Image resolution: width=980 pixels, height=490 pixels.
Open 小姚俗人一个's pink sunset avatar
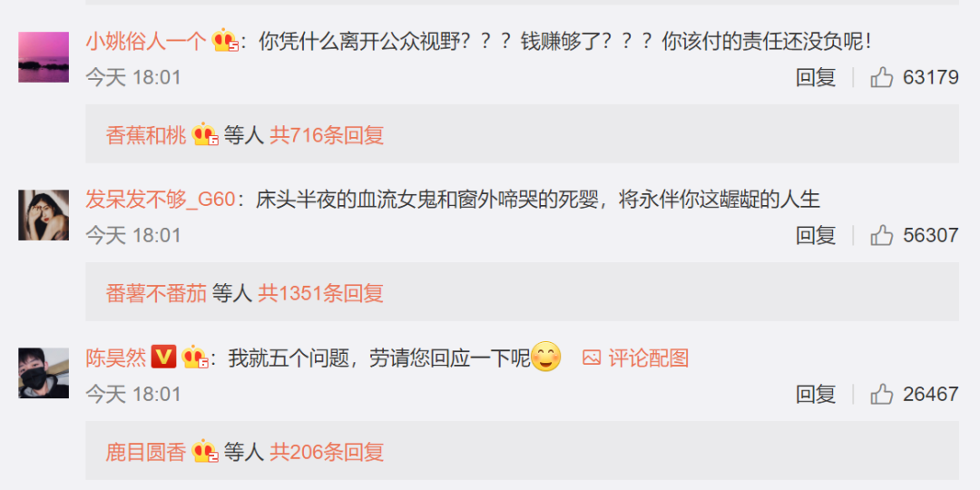coord(44,57)
